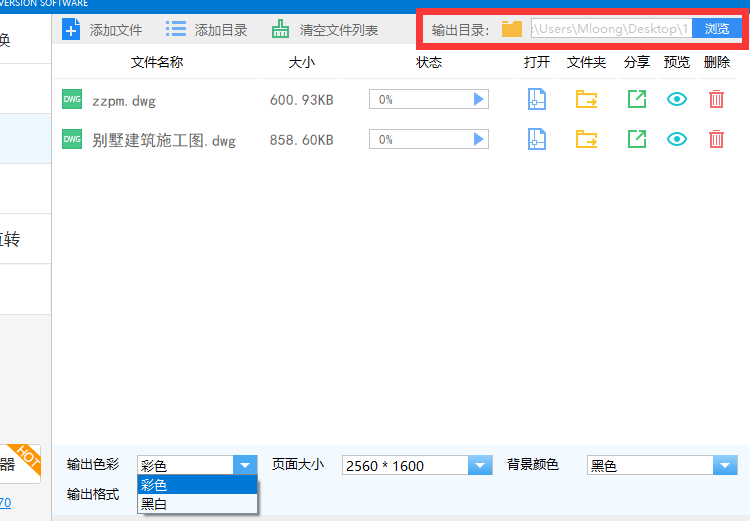Start conversion of zzpm.dwg with the play arrow
The height and width of the screenshot is (521, 750).
(478, 99)
